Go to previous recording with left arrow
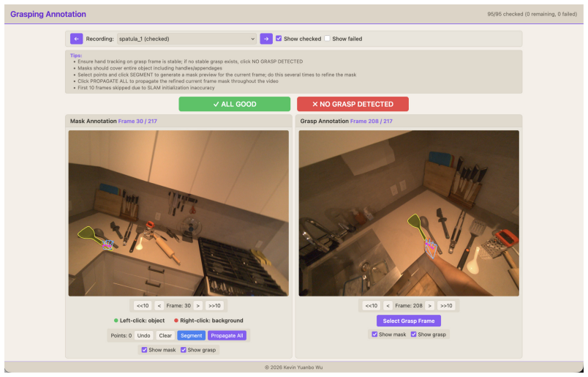The image size is (588, 377). [x=76, y=39]
